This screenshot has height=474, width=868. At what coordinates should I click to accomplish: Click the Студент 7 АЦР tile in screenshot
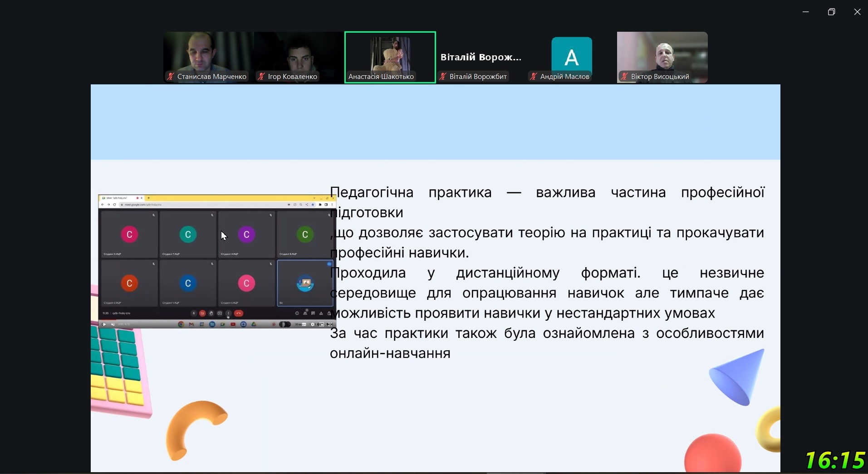tap(188, 234)
